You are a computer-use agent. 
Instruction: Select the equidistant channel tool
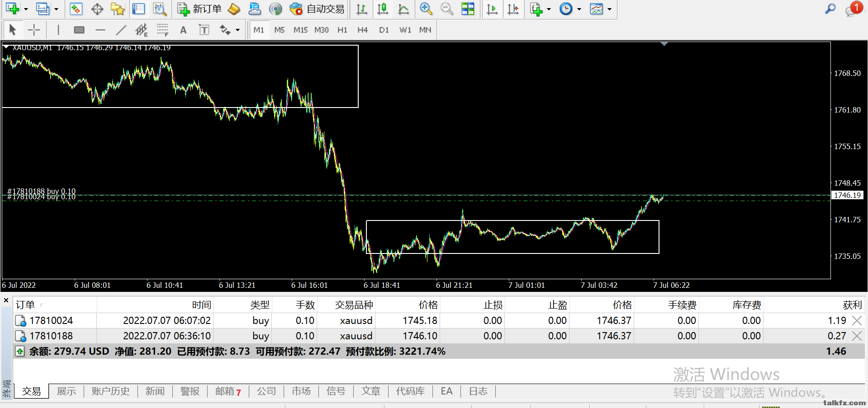[142, 30]
